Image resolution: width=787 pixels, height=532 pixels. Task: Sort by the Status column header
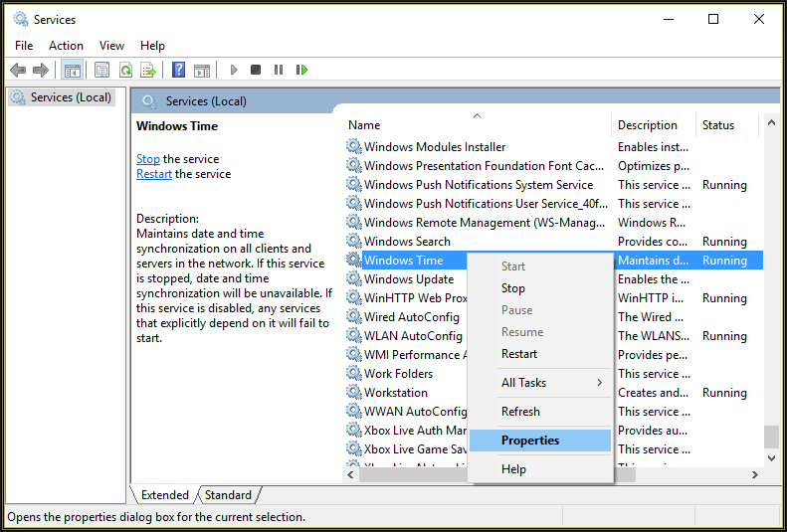(x=726, y=125)
